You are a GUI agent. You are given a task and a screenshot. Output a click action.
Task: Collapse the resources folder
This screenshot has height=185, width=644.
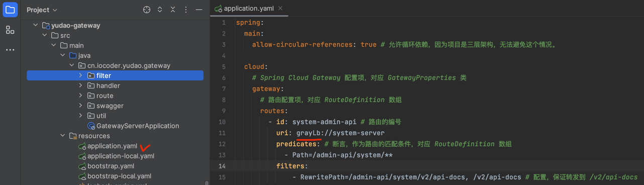[62, 136]
